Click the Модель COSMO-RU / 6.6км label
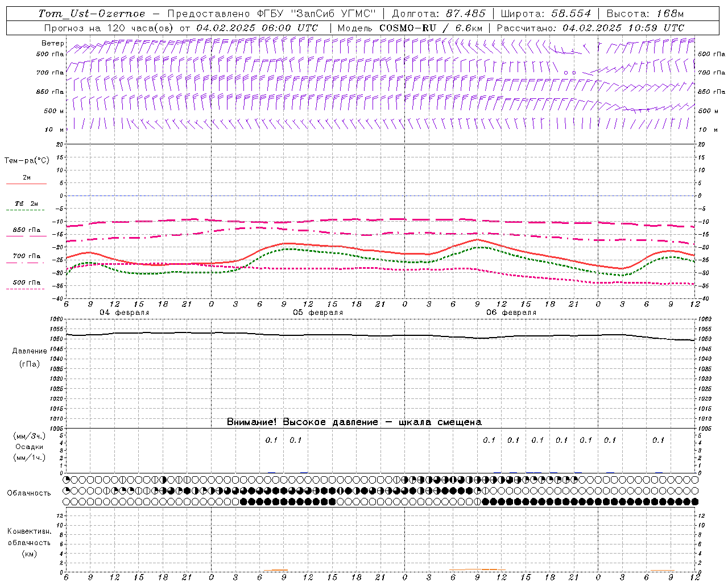This screenshot has width=728, height=582. coord(410,28)
